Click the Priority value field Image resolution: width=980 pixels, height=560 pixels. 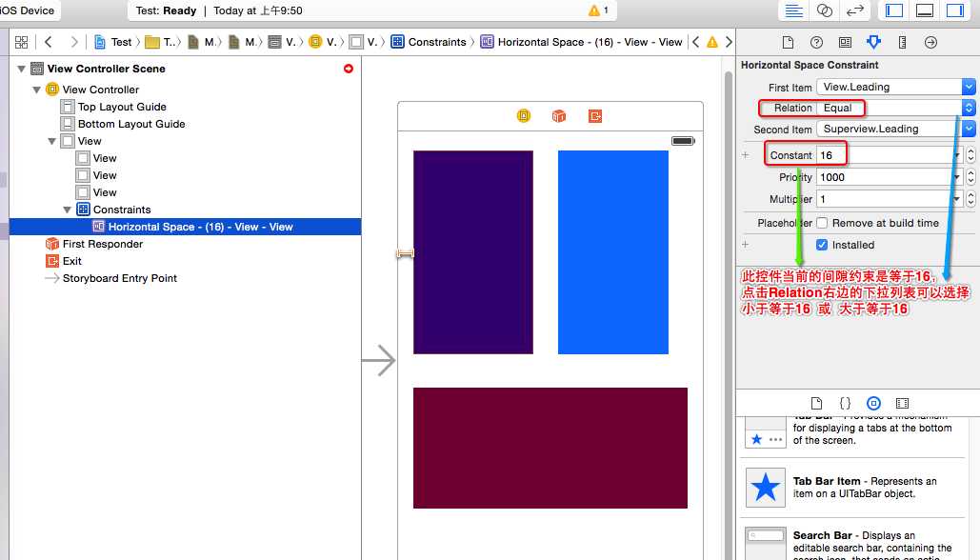pos(885,177)
